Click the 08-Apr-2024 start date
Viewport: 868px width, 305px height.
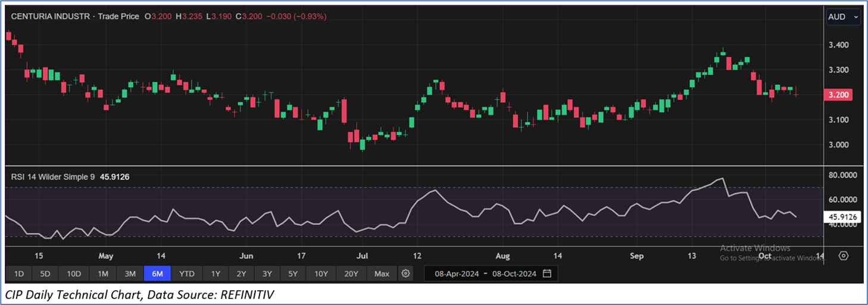tap(455, 273)
